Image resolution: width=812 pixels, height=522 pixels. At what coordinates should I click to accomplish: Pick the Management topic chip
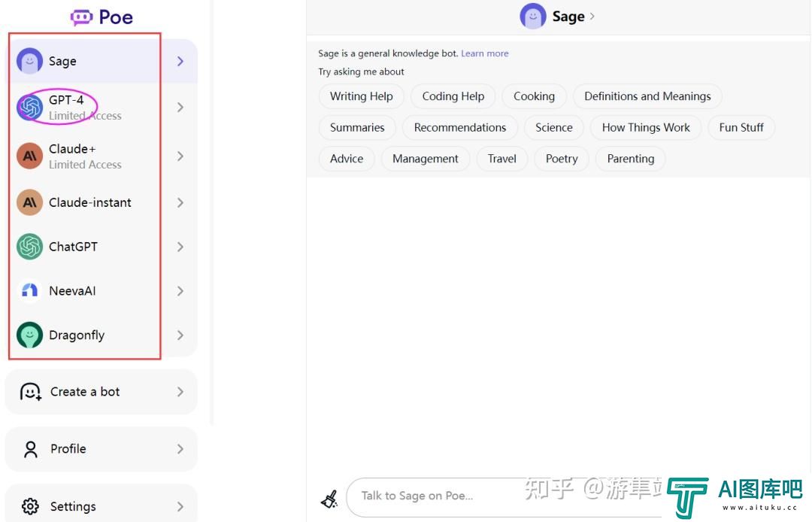[x=425, y=159]
